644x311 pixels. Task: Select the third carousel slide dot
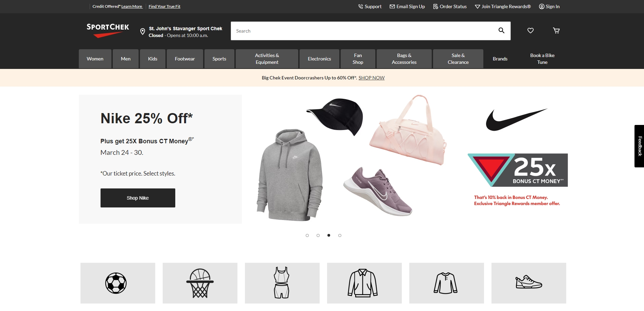click(x=329, y=235)
